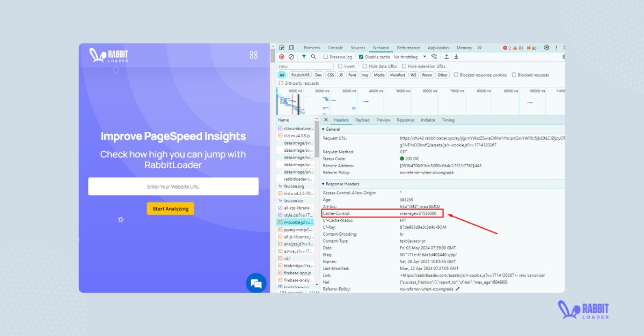Filter requests by Fetch/XHR type

300,75
